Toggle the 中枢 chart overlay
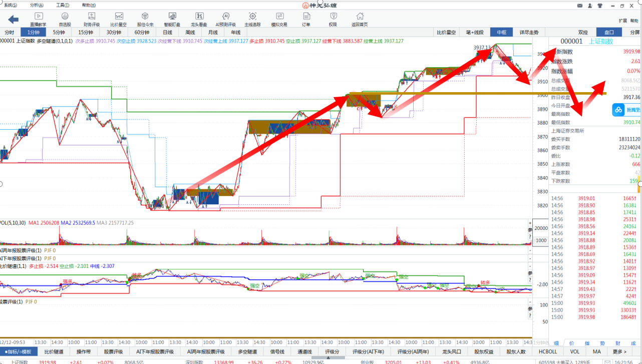 coord(501,32)
